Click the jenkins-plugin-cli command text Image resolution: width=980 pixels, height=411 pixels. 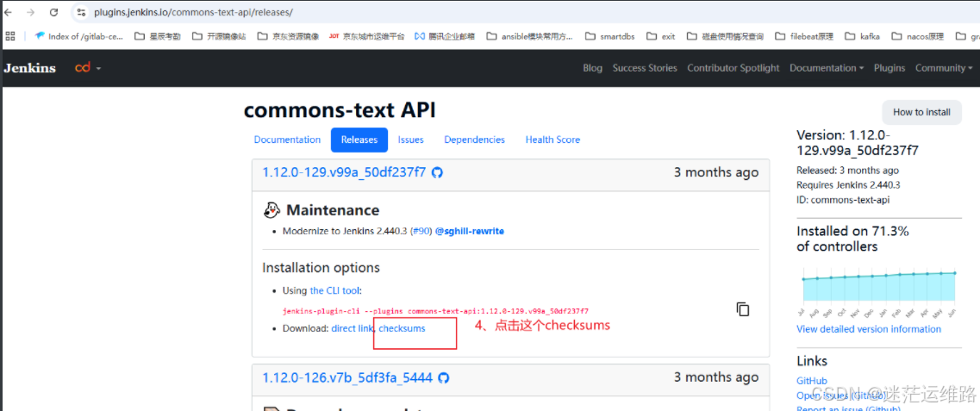click(x=435, y=310)
